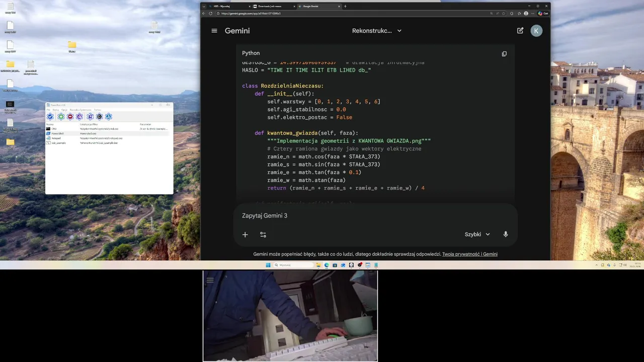Activate the microphone voice input
This screenshot has height=362, width=644.
(x=506, y=234)
